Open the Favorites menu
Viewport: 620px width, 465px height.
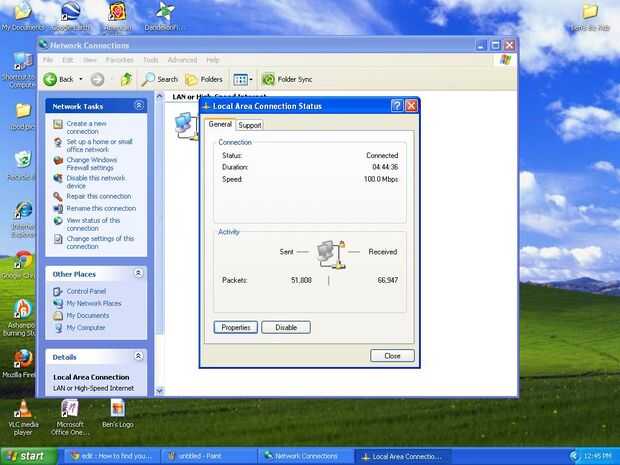[119, 60]
